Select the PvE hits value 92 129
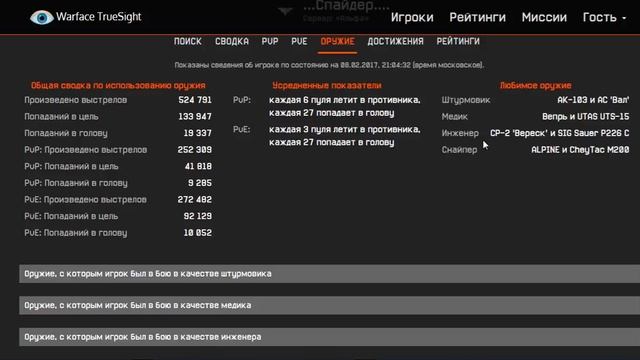 pyautogui.click(x=198, y=216)
